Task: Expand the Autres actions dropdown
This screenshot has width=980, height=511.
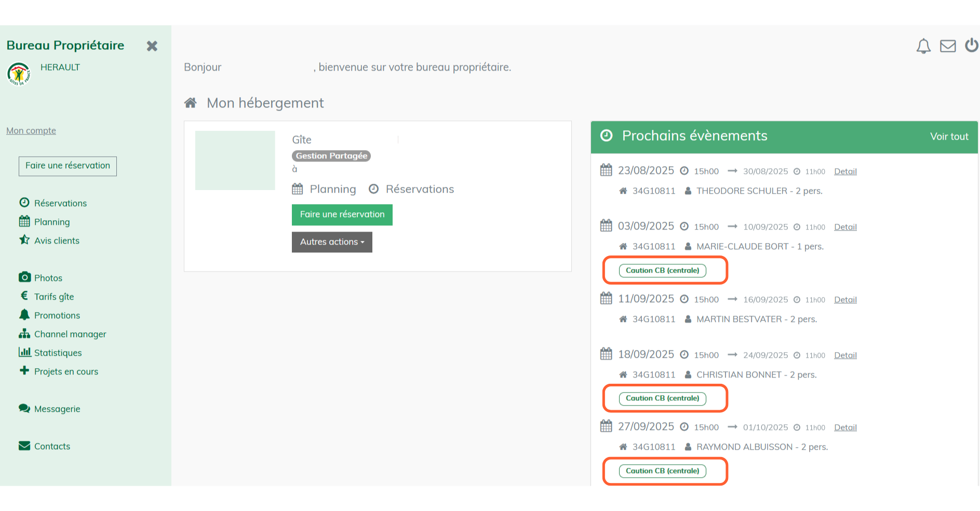Action: (x=332, y=242)
